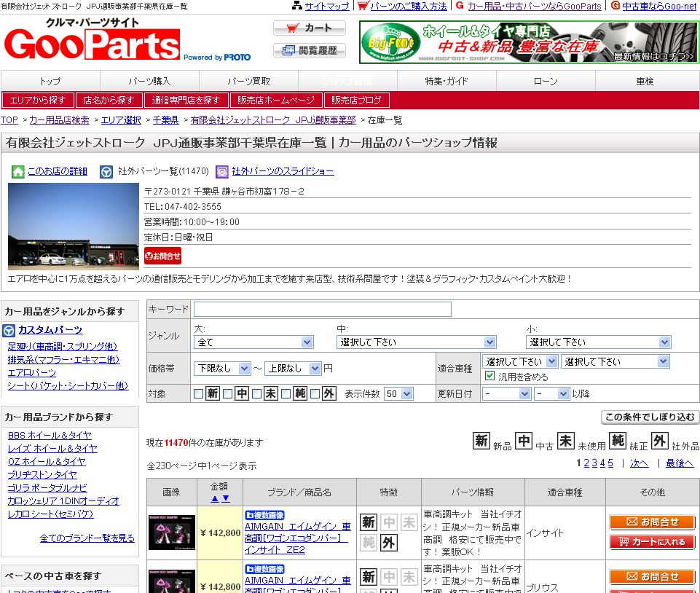The width and height of the screenshot is (700, 593).
Task: Click 複数画像 badge on the インサイト item
Action: click(264, 515)
